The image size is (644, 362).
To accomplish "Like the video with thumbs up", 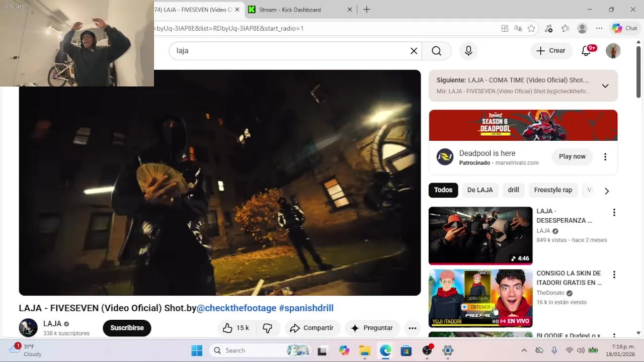I will 236,328.
